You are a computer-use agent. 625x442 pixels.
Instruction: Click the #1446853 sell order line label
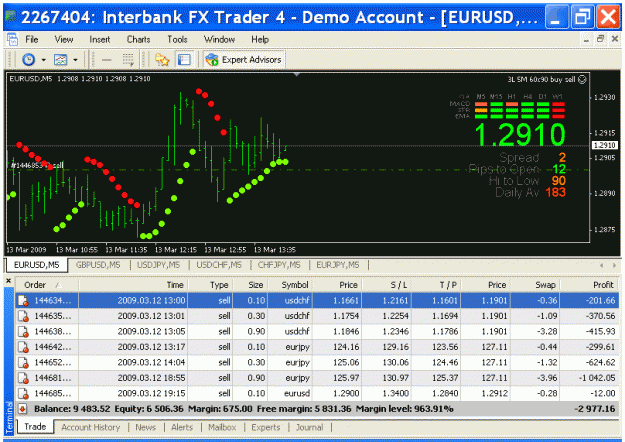point(37,165)
